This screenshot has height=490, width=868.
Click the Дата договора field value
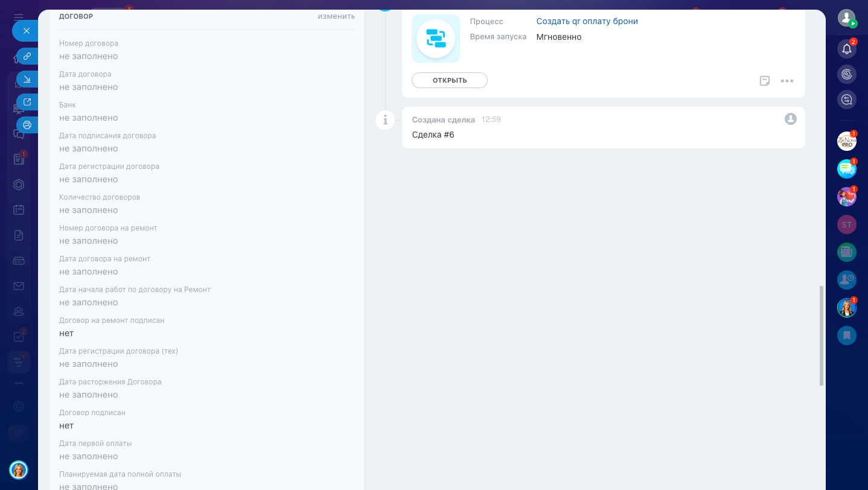coord(89,87)
